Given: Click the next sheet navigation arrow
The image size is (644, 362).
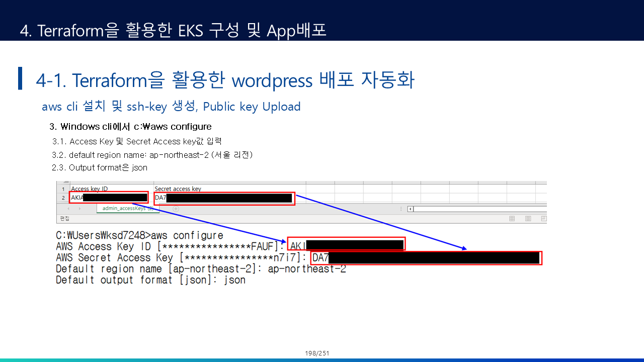Looking at the screenshot, I should [x=79, y=209].
